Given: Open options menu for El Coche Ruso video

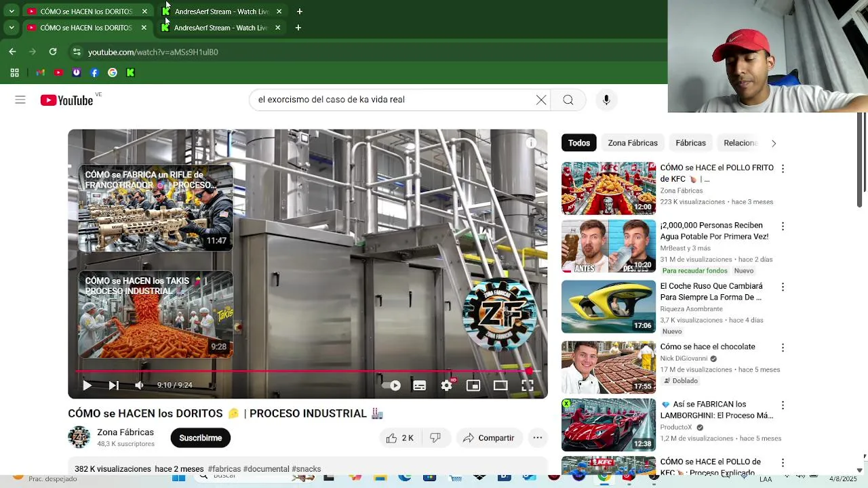Looking at the screenshot, I should 783,287.
